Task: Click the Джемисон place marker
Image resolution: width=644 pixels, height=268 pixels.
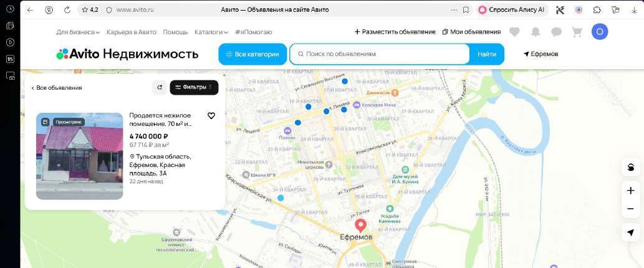Action: click(x=395, y=93)
